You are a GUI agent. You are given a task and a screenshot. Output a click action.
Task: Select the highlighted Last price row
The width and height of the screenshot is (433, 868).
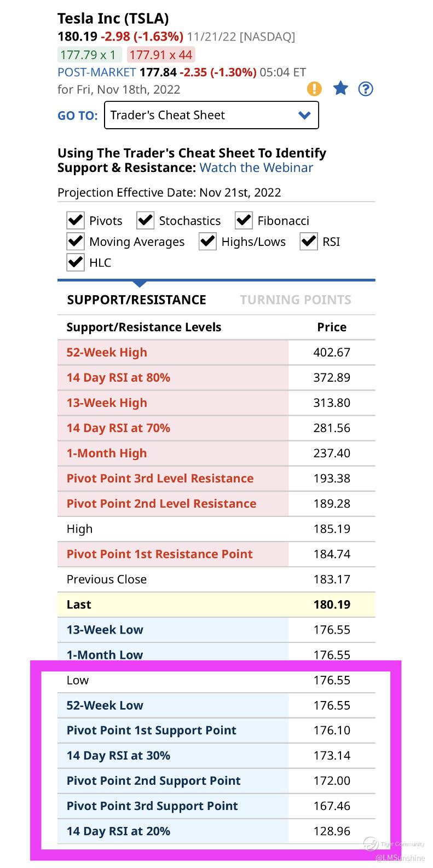[x=216, y=605]
